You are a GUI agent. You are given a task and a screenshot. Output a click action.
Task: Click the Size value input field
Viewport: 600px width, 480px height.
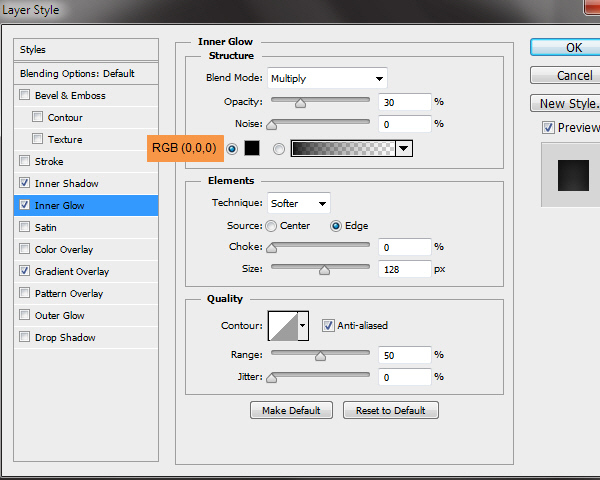(404, 269)
